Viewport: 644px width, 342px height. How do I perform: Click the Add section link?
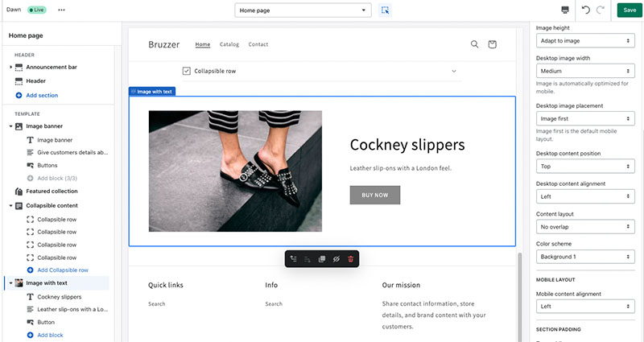[x=42, y=95]
